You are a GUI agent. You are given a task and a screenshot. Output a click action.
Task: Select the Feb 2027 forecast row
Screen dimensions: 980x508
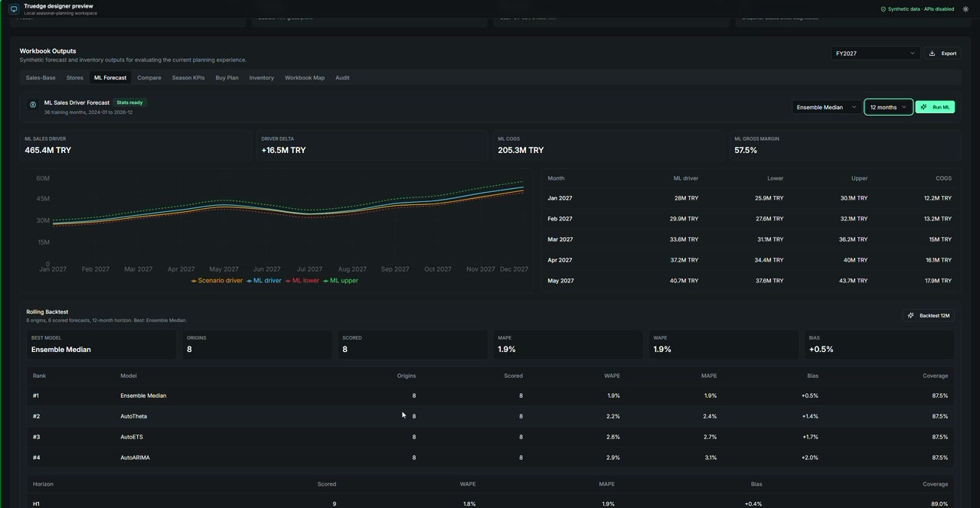click(x=750, y=219)
